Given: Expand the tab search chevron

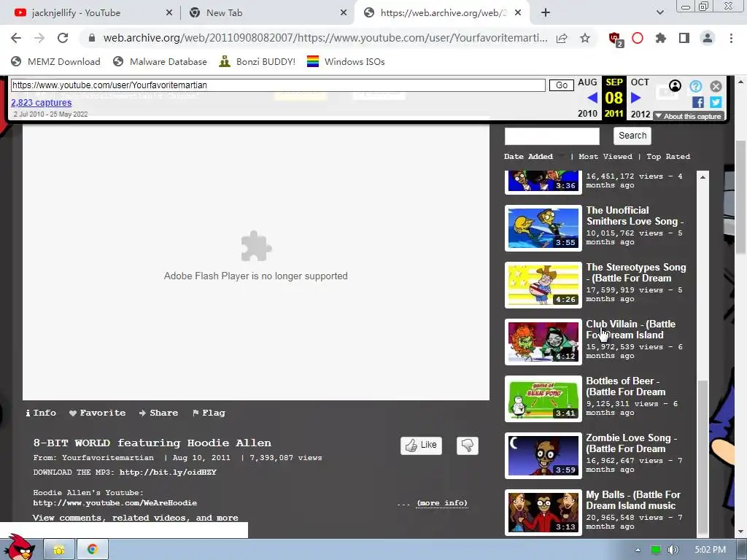Looking at the screenshot, I should coord(659,13).
